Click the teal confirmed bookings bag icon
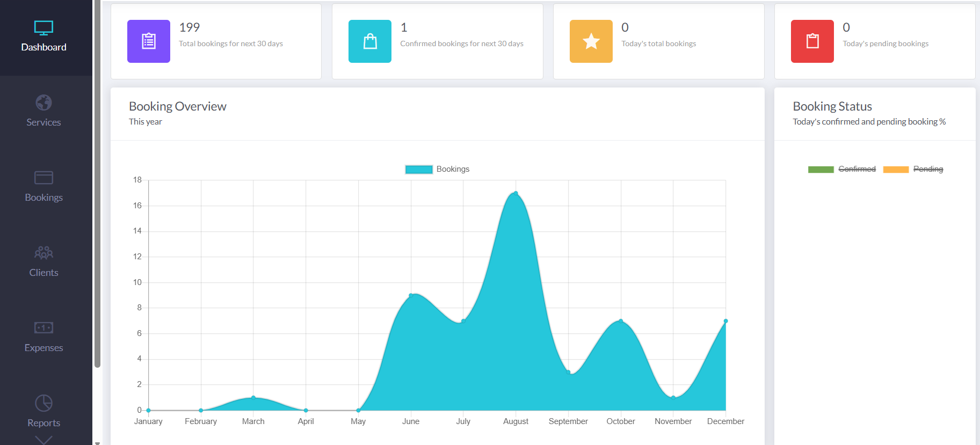The height and width of the screenshot is (445, 980). point(370,41)
